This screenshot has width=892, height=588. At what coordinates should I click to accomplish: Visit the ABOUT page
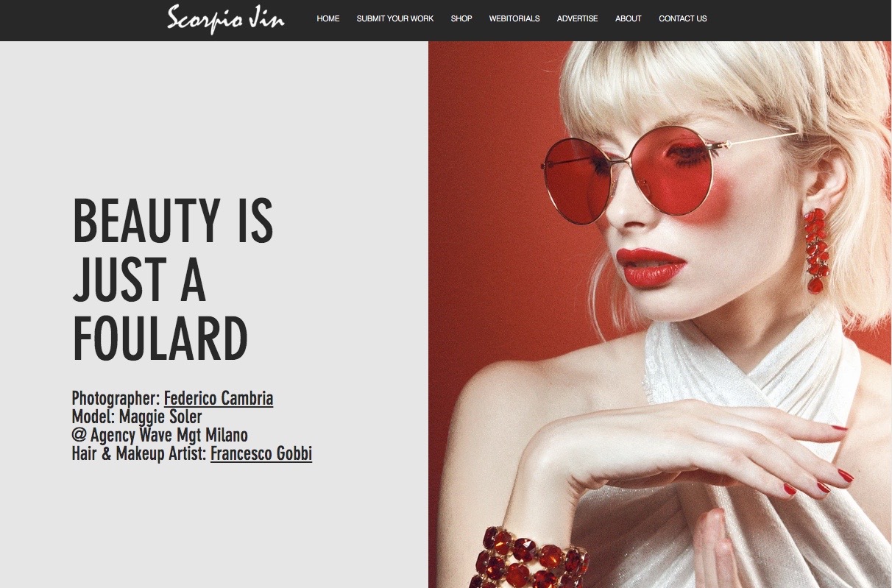[629, 18]
